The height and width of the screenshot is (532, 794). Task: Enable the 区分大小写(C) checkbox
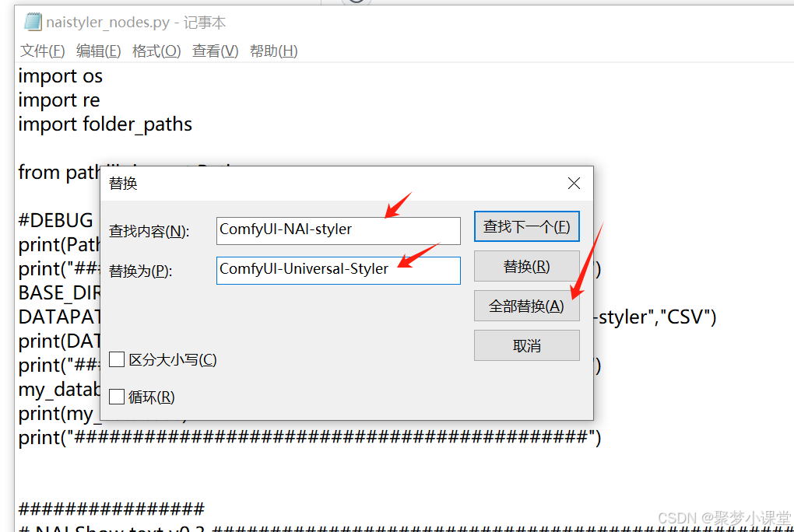(117, 360)
